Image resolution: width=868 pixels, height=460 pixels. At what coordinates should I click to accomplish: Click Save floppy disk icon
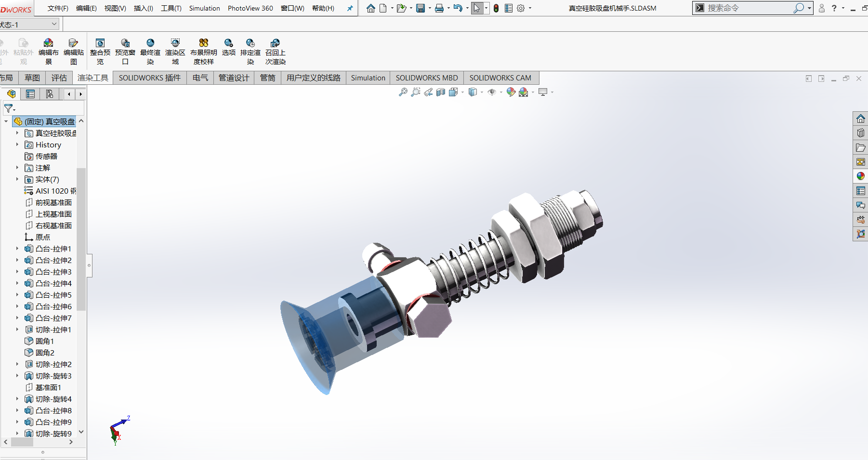[x=421, y=8]
